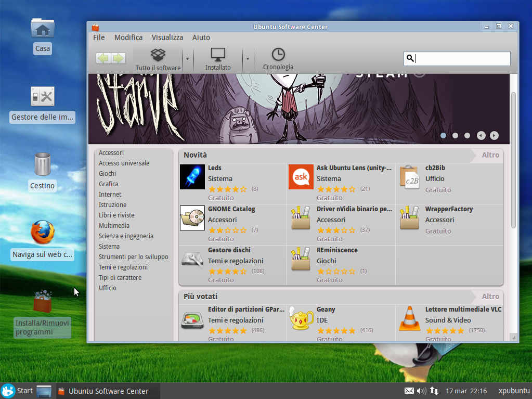Select the first banner slide dot
Viewport: 532px width, 399px height.
(443, 135)
